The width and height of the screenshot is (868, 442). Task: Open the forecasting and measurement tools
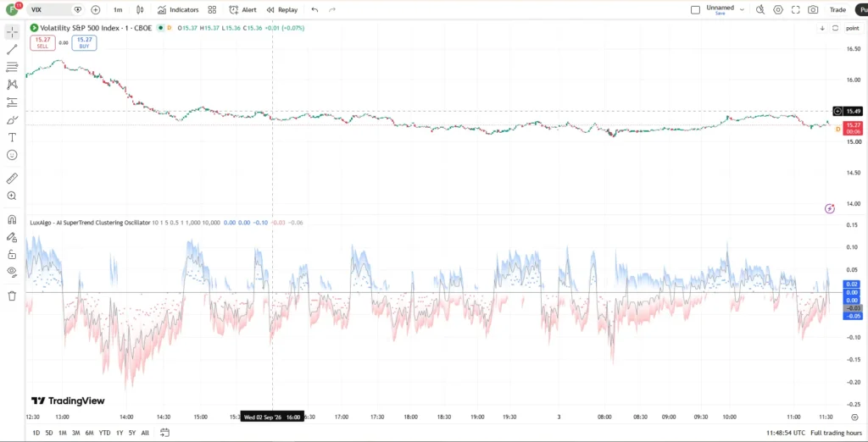tap(12, 102)
